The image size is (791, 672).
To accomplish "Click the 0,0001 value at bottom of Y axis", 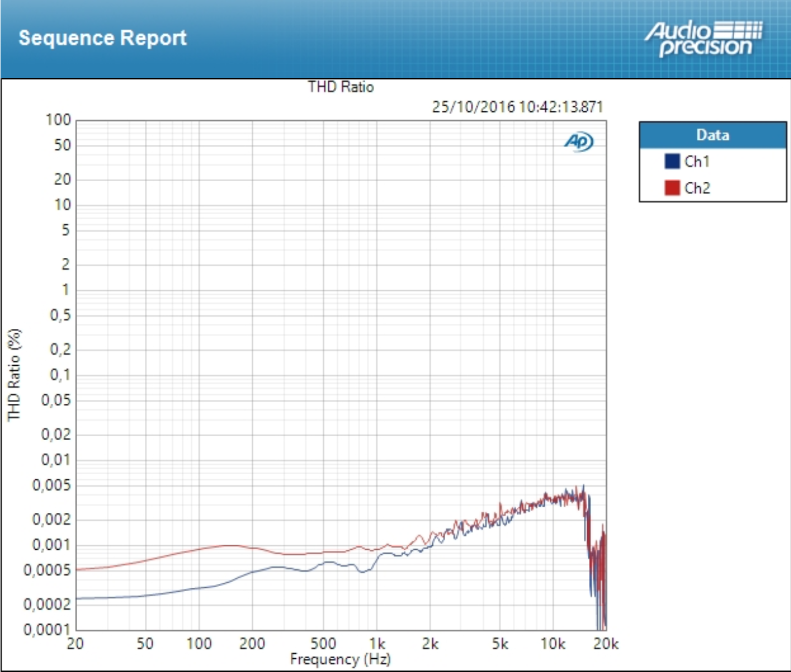I will point(47,630).
